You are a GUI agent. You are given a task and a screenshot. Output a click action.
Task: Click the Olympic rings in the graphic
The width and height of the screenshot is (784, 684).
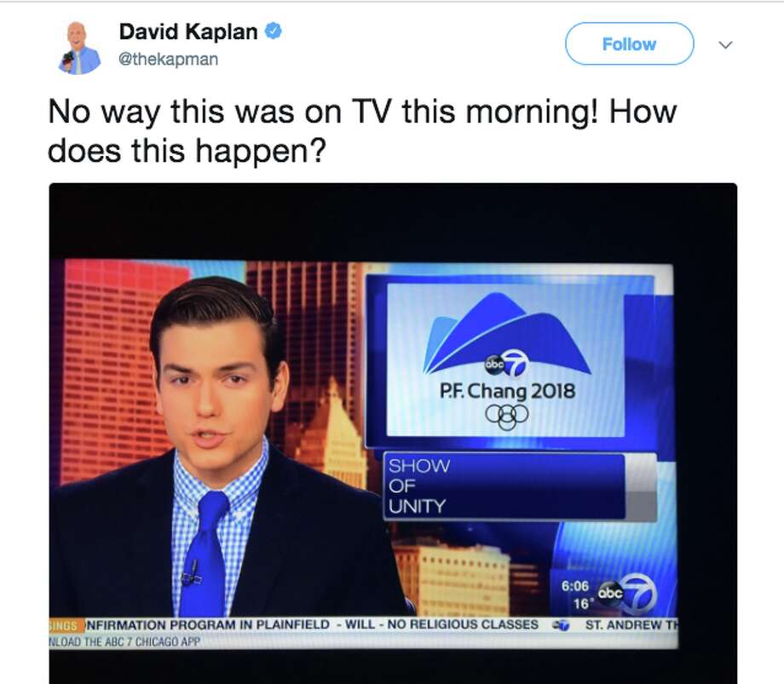point(506,417)
